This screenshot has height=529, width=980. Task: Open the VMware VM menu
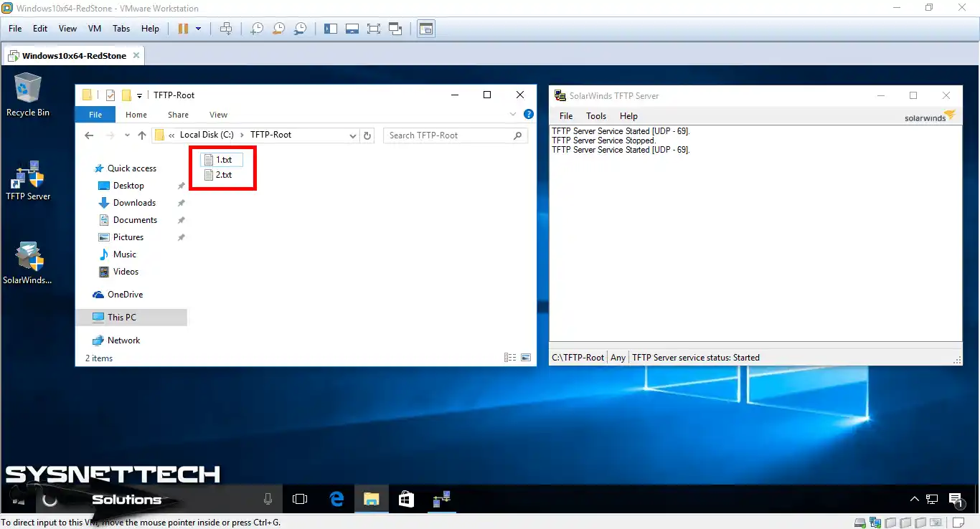[x=95, y=29]
